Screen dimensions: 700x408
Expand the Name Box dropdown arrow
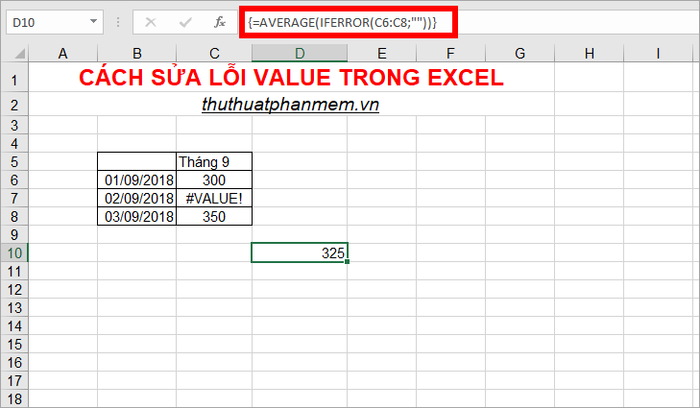click(x=93, y=21)
